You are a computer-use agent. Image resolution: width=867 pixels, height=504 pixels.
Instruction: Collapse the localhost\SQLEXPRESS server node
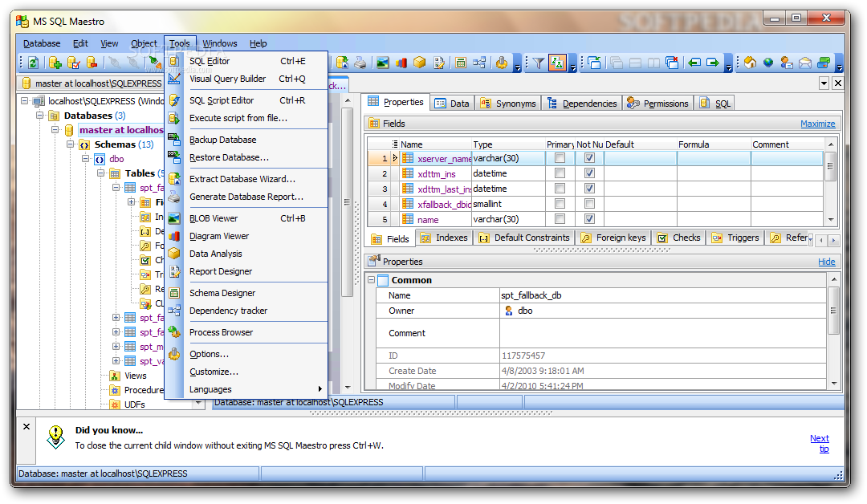pyautogui.click(x=25, y=101)
